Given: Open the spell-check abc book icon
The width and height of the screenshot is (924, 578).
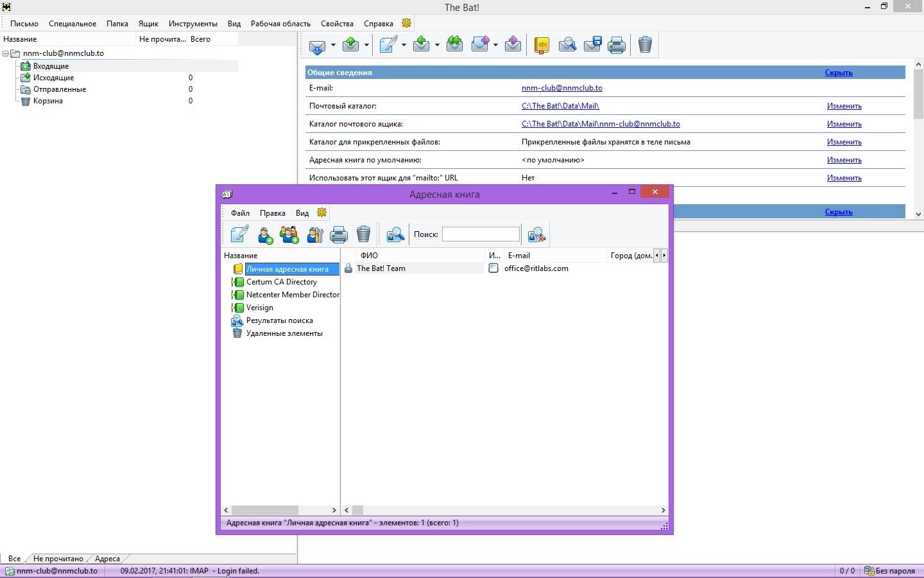Looking at the screenshot, I should point(542,45).
